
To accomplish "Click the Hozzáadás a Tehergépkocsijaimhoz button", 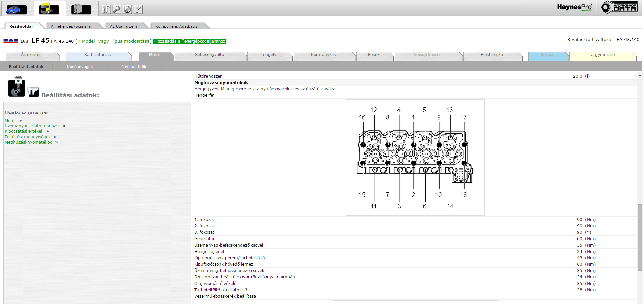I will point(190,41).
